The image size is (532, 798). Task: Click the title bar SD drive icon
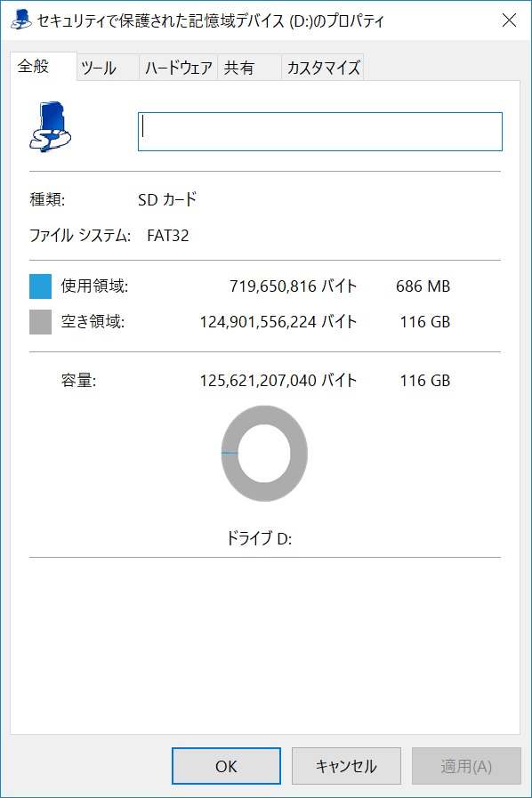20,20
